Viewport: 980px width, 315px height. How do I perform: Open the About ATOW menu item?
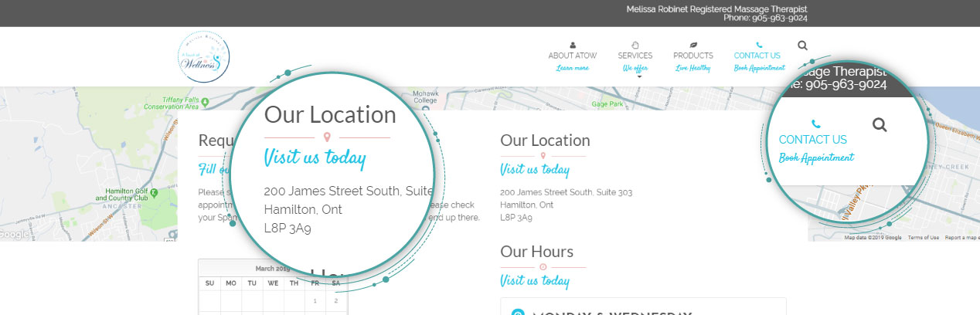[x=572, y=56]
